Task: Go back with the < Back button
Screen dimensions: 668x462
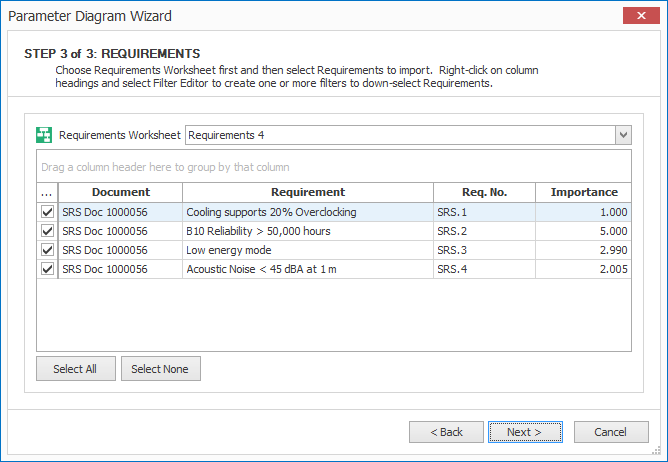Action: (x=446, y=432)
